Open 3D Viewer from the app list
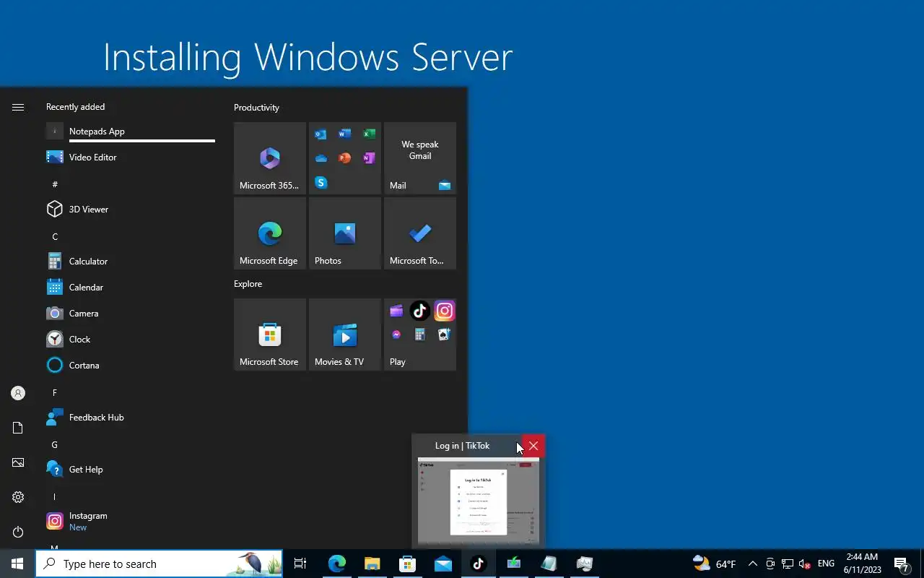This screenshot has width=924, height=578. coord(130,209)
